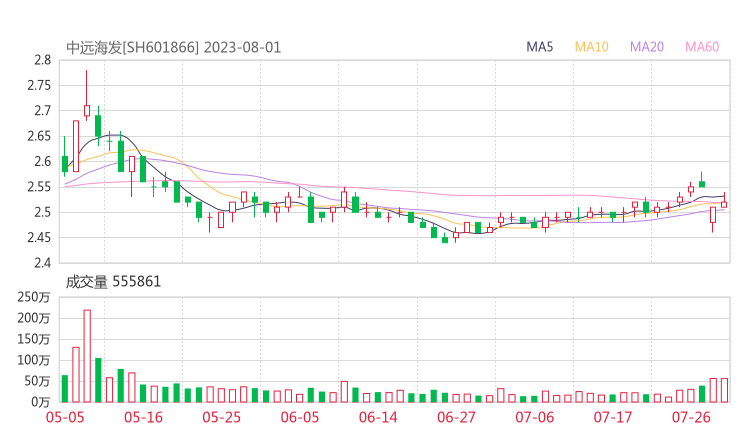Select the last red volume bar
This screenshot has width=740, height=440.
click(x=724, y=390)
